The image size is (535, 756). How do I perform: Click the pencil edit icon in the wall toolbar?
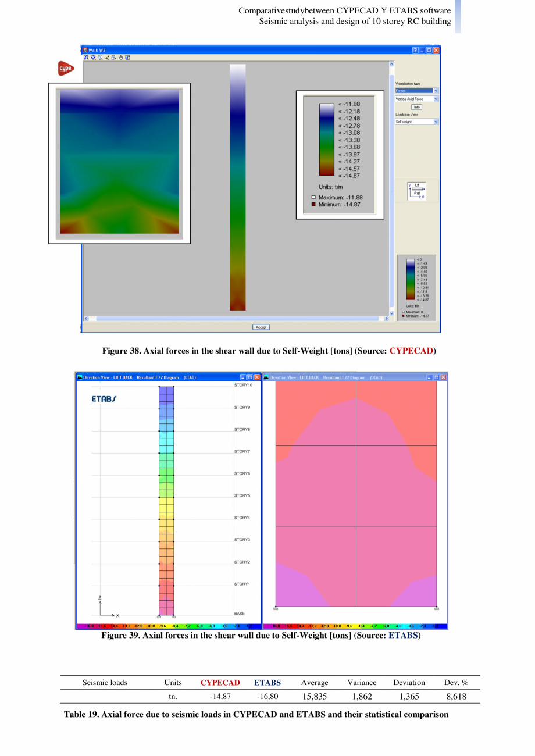(x=107, y=58)
